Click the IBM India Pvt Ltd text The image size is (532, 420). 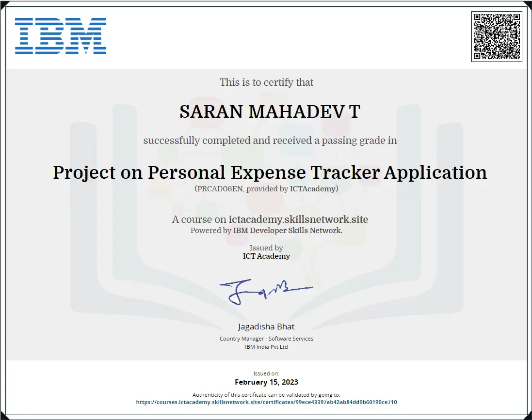(266, 347)
